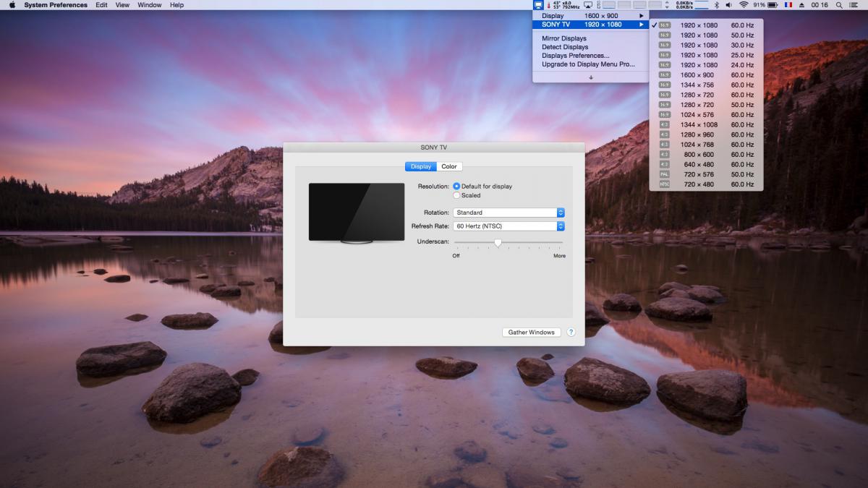Click the help question mark button
The height and width of the screenshot is (488, 868).
tap(571, 333)
